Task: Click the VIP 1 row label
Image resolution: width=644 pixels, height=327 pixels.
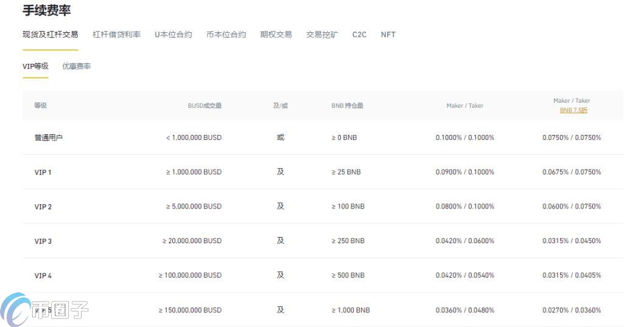Action: (x=43, y=173)
